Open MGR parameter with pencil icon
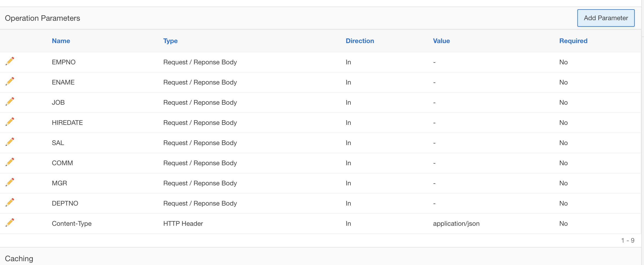This screenshot has height=265, width=644. click(x=10, y=182)
